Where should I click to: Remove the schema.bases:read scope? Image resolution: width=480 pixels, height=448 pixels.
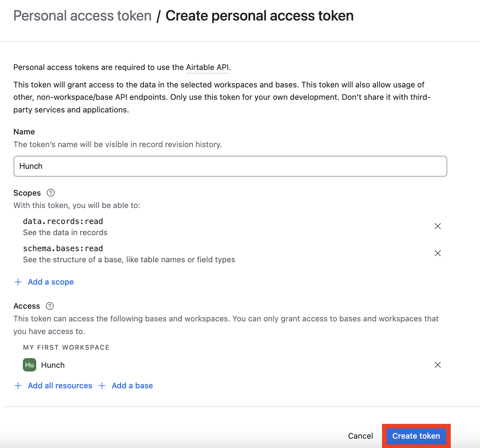pos(438,253)
